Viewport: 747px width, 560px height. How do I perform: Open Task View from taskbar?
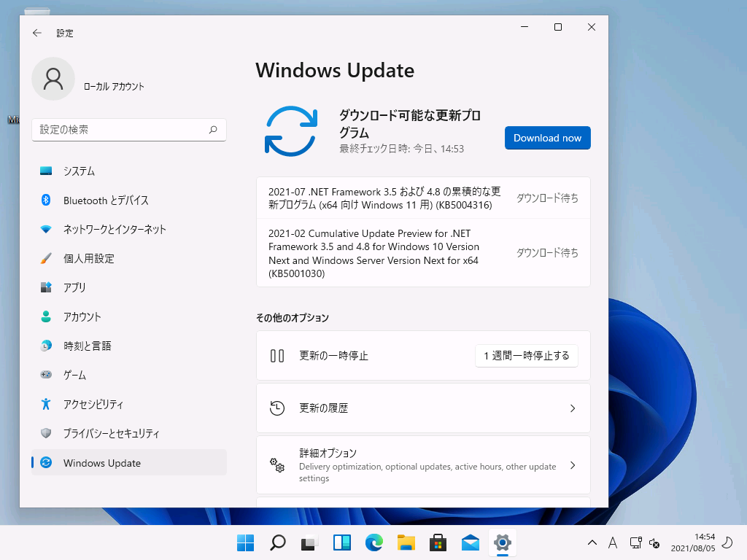pyautogui.click(x=309, y=542)
